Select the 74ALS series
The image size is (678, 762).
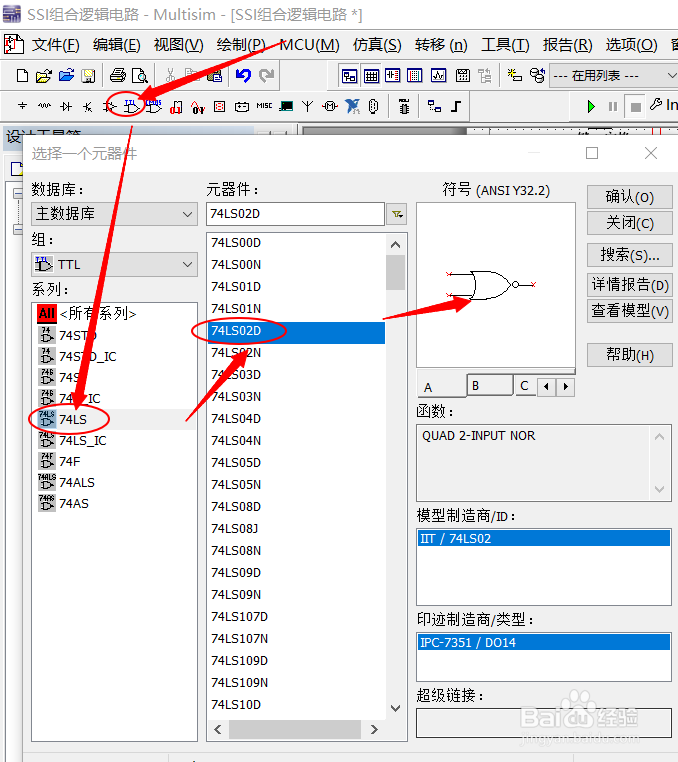[x=77, y=483]
